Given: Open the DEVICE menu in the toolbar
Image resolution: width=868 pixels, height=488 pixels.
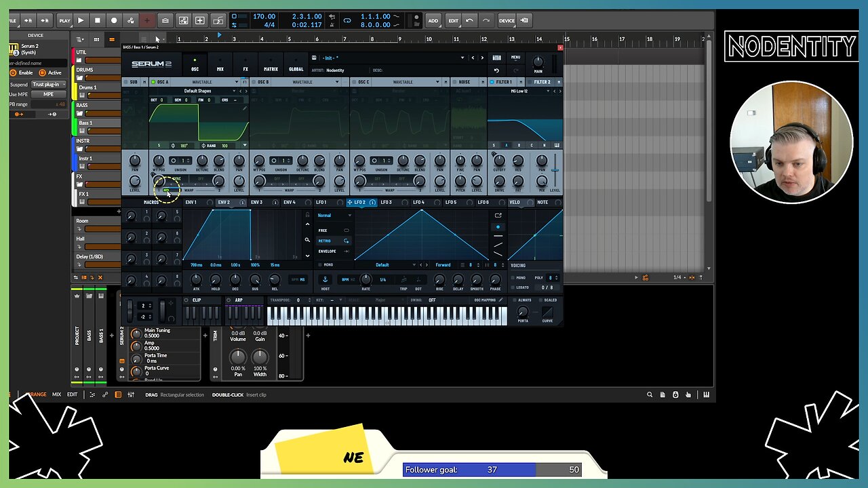Looking at the screenshot, I should pyautogui.click(x=507, y=20).
